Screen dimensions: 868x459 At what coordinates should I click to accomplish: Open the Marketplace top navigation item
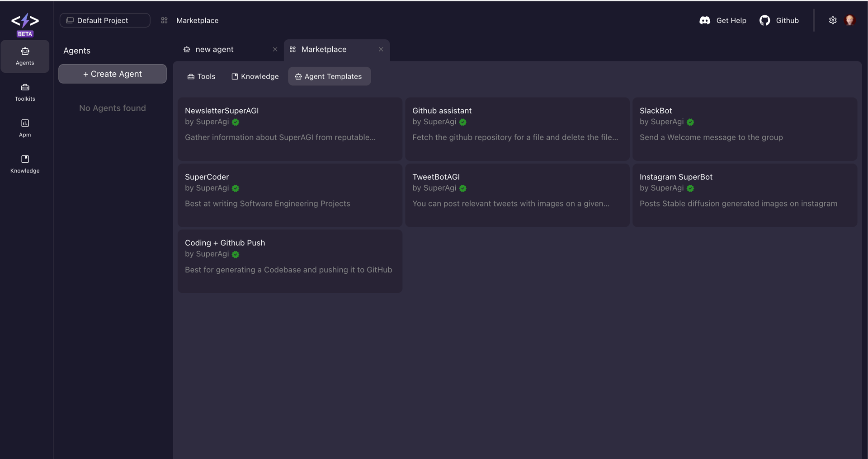[x=197, y=20]
